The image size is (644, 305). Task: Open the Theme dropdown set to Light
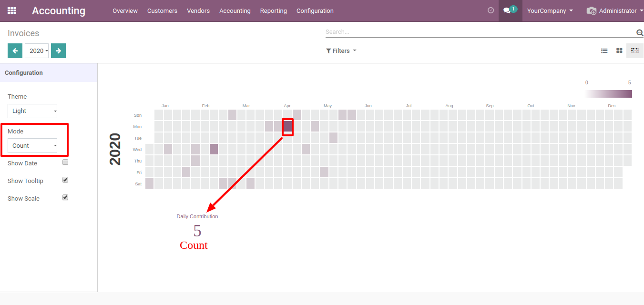point(32,111)
